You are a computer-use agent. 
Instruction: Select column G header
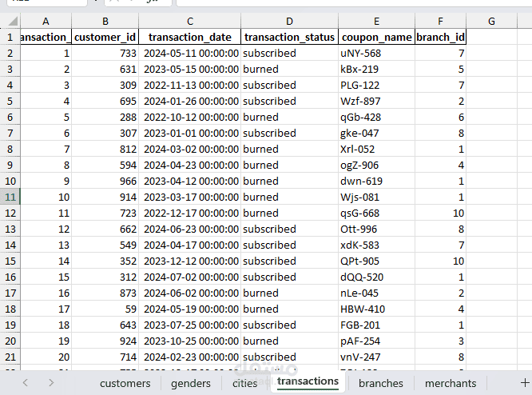coord(491,21)
